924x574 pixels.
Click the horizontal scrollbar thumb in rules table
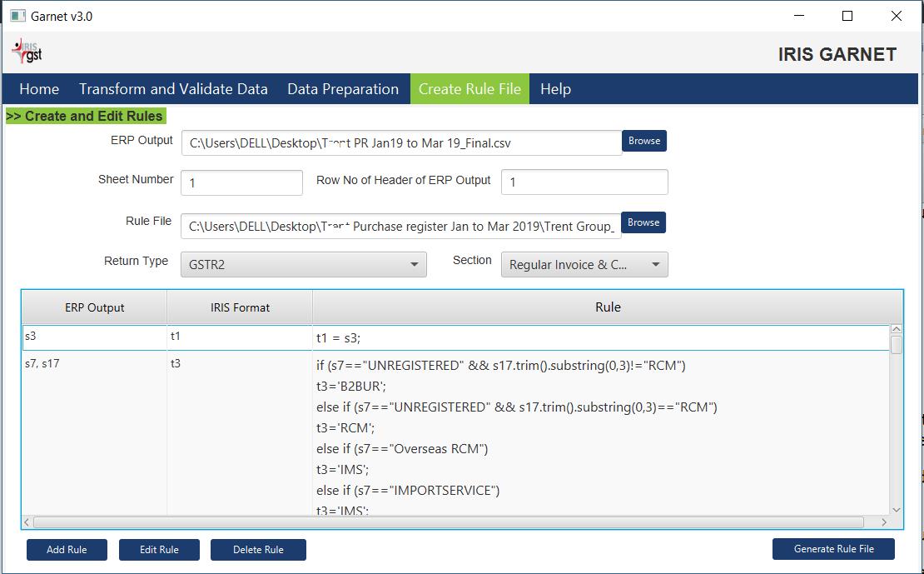(449, 522)
